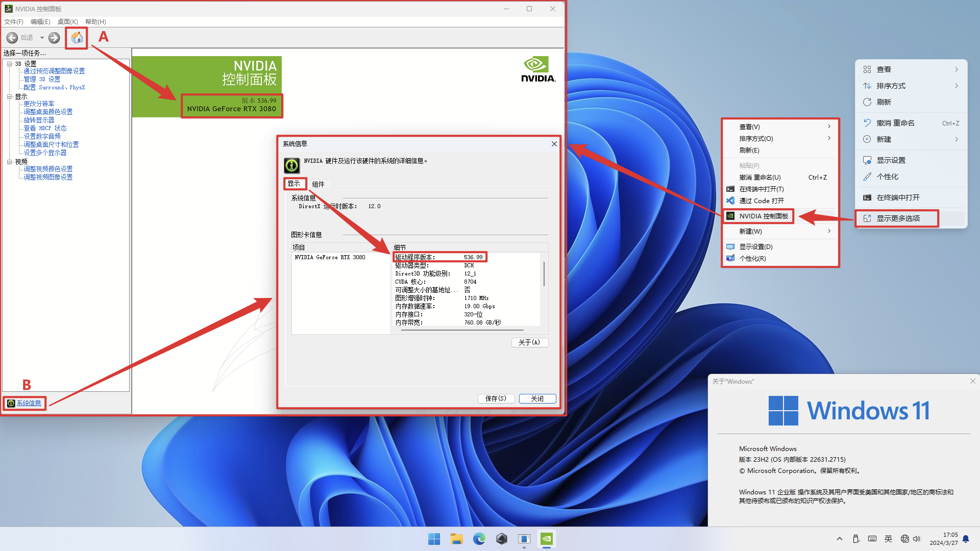Open 调整视频图像设置 task
980x551 pixels.
[x=48, y=177]
